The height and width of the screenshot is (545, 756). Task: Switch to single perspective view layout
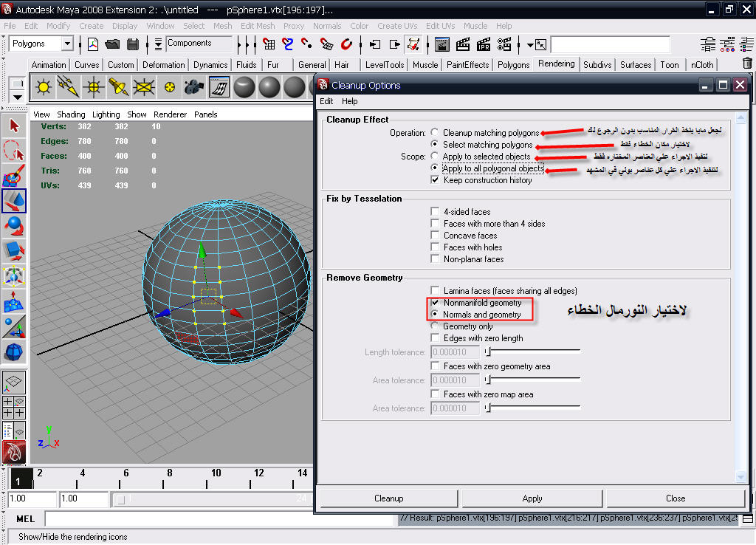tap(14, 382)
